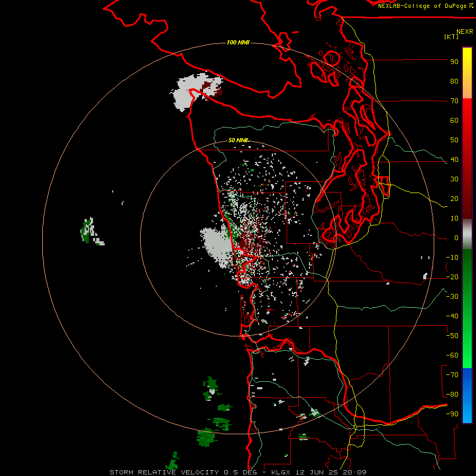Click the NEXR label above the color scale
Screen dimensions: 476x476
pyautogui.click(x=465, y=32)
